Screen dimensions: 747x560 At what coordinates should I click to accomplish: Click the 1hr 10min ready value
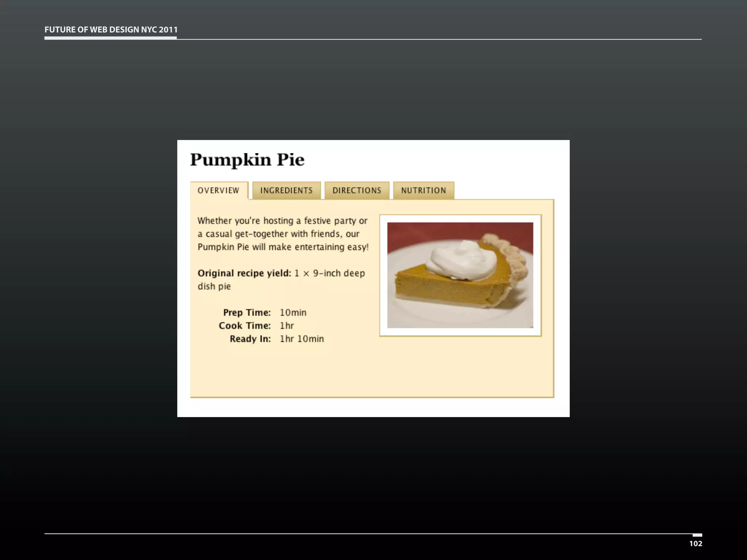coord(302,339)
